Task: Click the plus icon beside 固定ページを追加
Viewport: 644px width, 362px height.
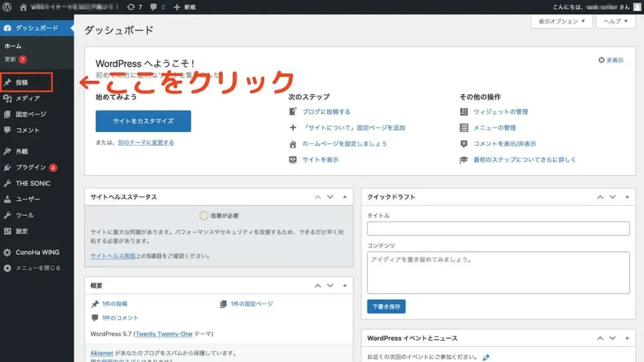Action: coord(293,128)
